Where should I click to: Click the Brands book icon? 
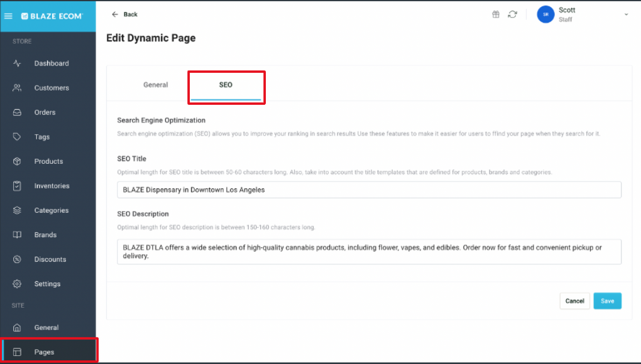[17, 235]
